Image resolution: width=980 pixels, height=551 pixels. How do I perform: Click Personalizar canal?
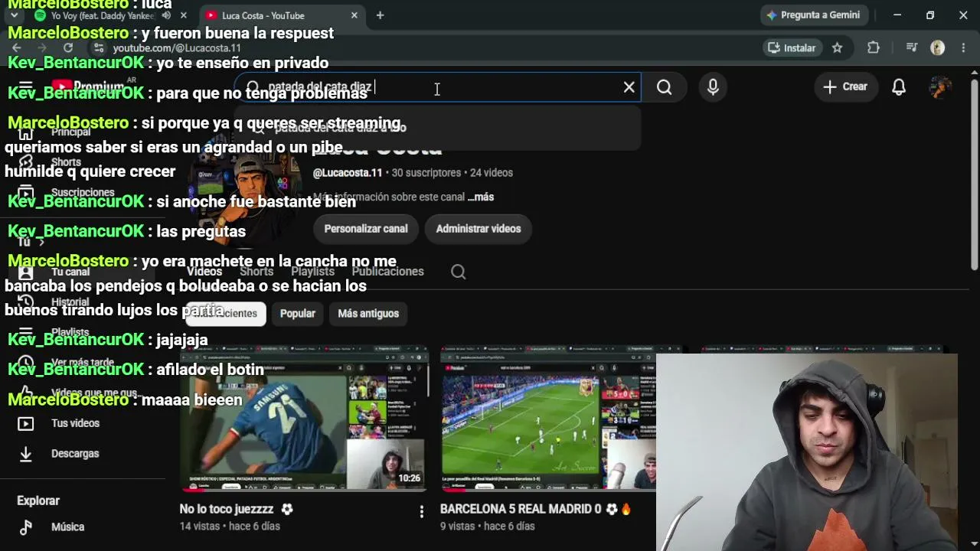pyautogui.click(x=366, y=229)
